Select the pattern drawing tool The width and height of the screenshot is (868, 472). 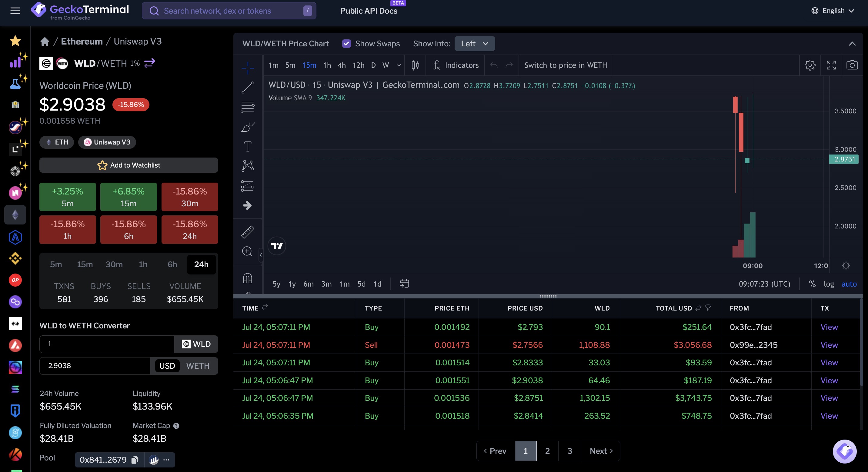pyautogui.click(x=248, y=166)
